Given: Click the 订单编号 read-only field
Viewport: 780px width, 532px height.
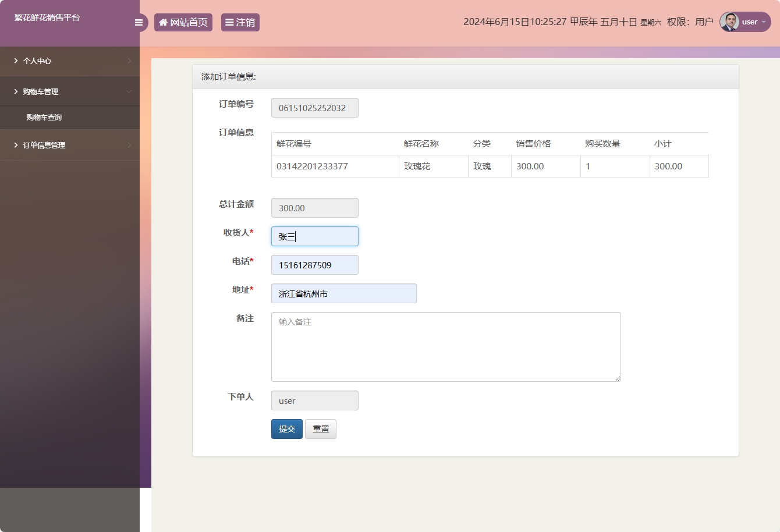Looking at the screenshot, I should pyautogui.click(x=314, y=108).
